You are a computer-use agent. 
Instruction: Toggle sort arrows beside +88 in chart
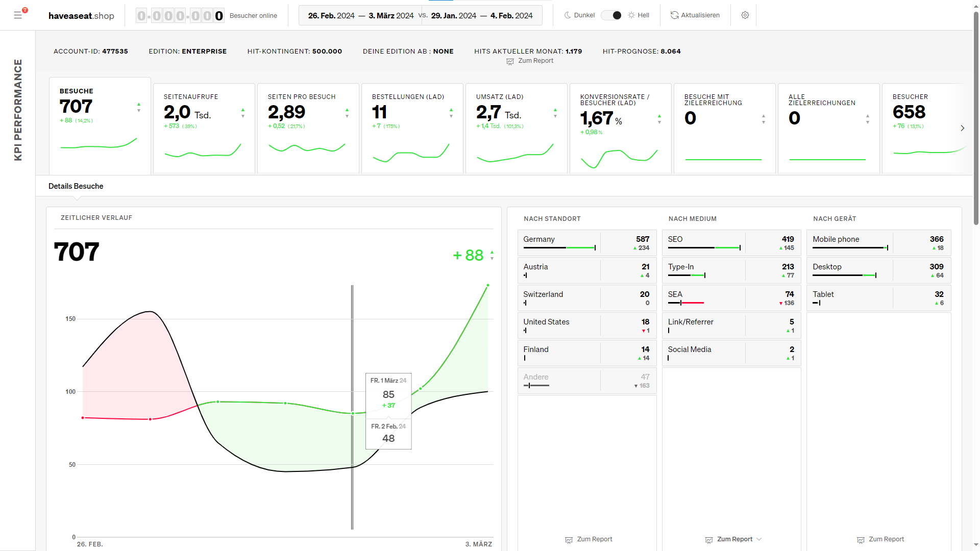[492, 255]
